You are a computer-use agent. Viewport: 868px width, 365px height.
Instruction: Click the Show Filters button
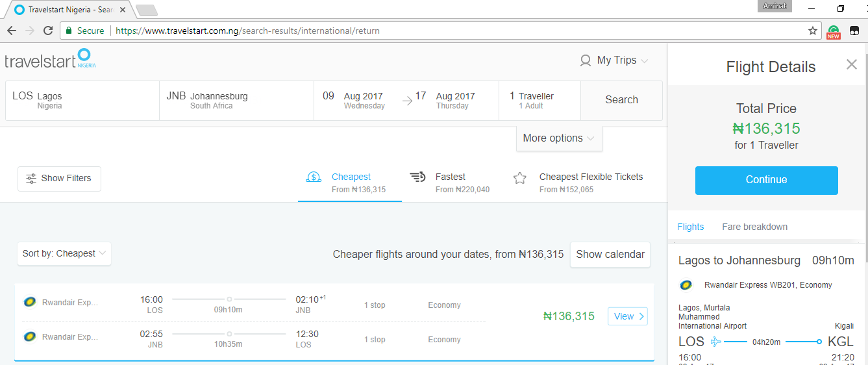[59, 179]
